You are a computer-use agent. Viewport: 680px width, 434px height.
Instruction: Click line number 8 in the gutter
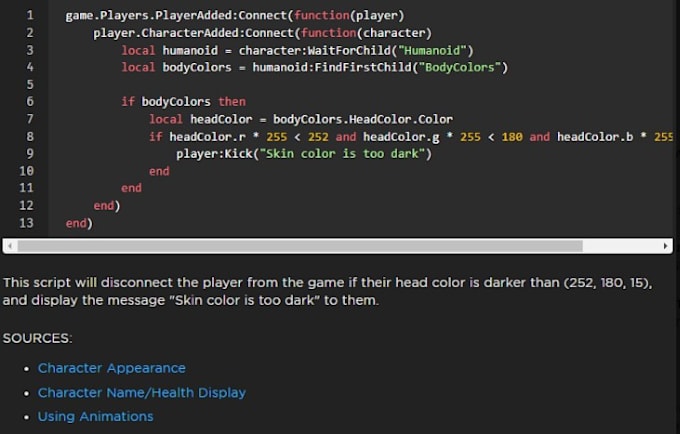(30, 137)
